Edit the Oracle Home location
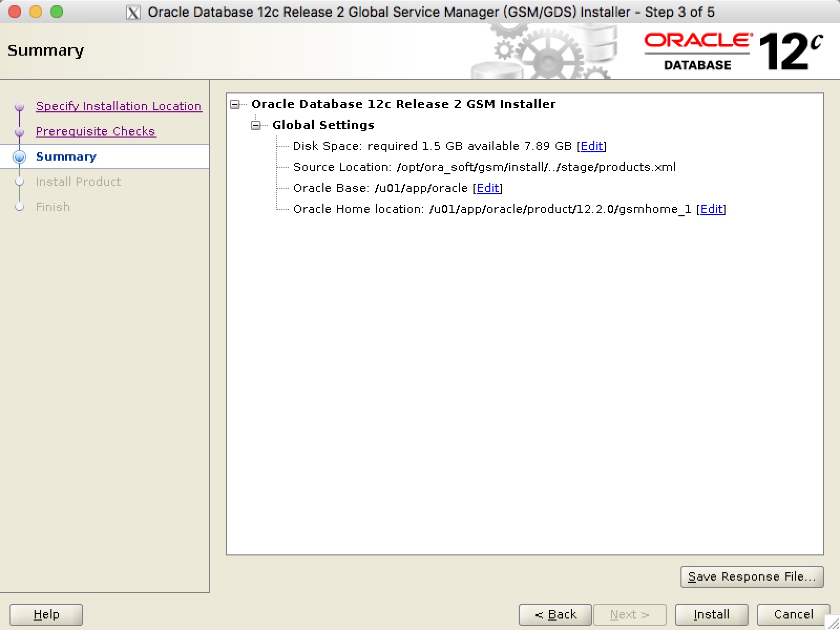This screenshot has width=840, height=630. (711, 209)
